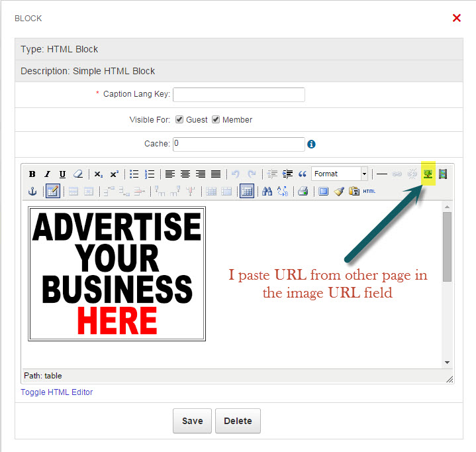Viewport: 476px width, 452px height.
Task: Select the Advertise Your Business image
Action: pos(117,274)
